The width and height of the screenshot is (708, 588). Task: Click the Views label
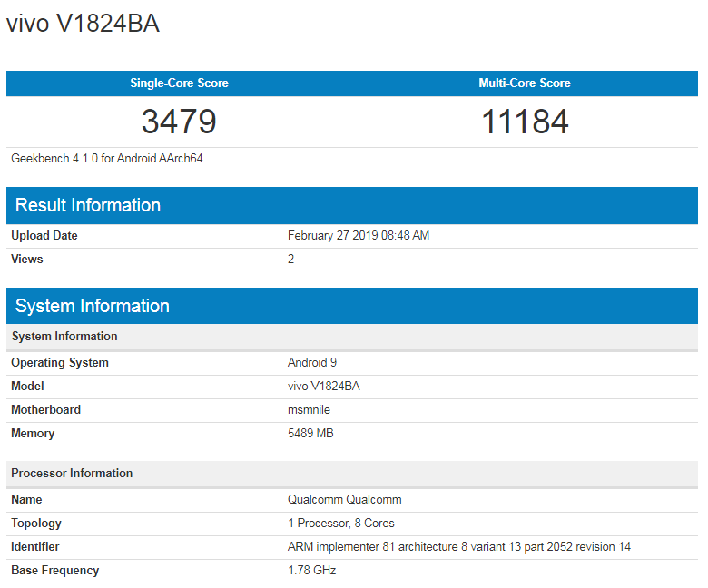pyautogui.click(x=27, y=259)
